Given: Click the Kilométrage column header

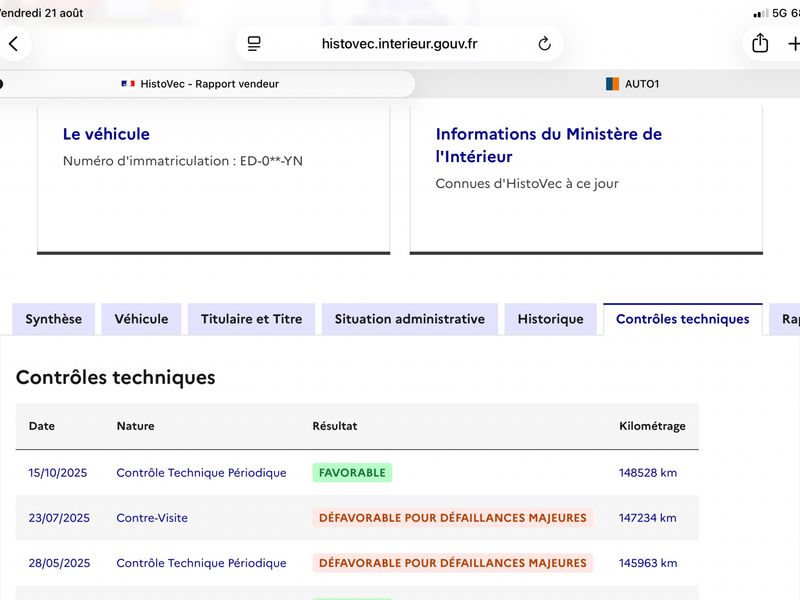Looking at the screenshot, I should tap(652, 426).
